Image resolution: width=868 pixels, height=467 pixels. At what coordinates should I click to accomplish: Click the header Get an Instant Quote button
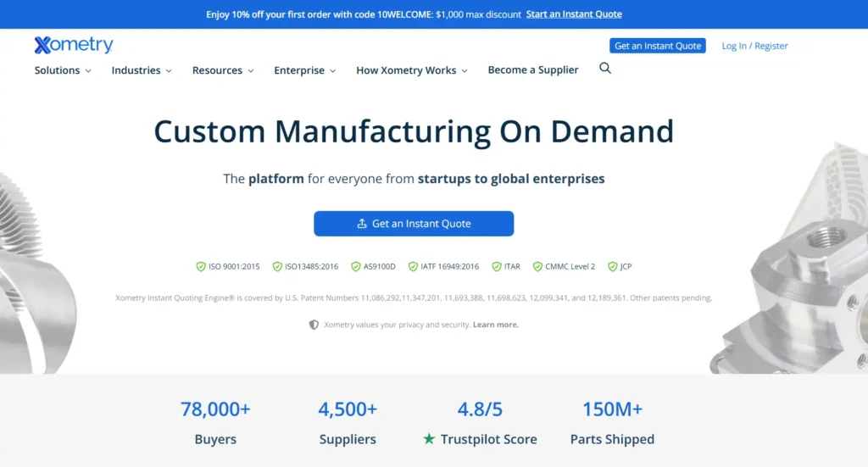tap(658, 46)
